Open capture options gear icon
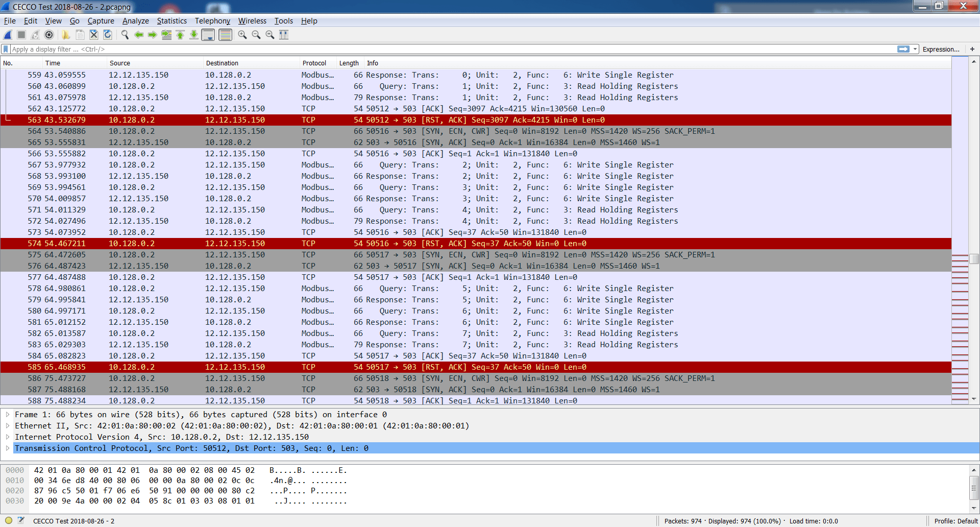 (x=49, y=35)
